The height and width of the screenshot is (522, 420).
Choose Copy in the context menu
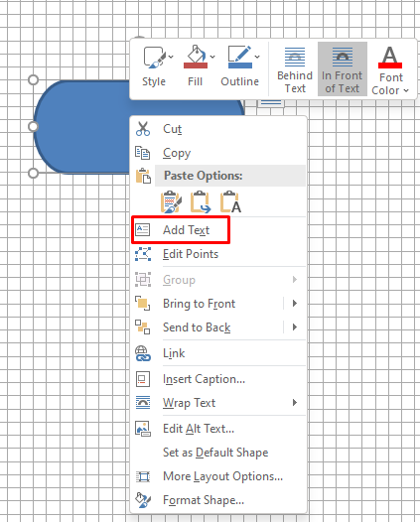coord(177,153)
